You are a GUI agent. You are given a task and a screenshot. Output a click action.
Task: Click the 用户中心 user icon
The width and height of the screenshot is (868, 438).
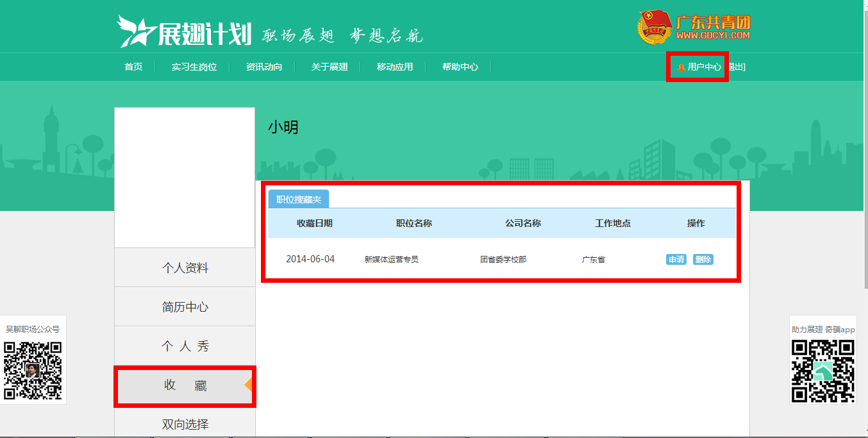(x=681, y=67)
